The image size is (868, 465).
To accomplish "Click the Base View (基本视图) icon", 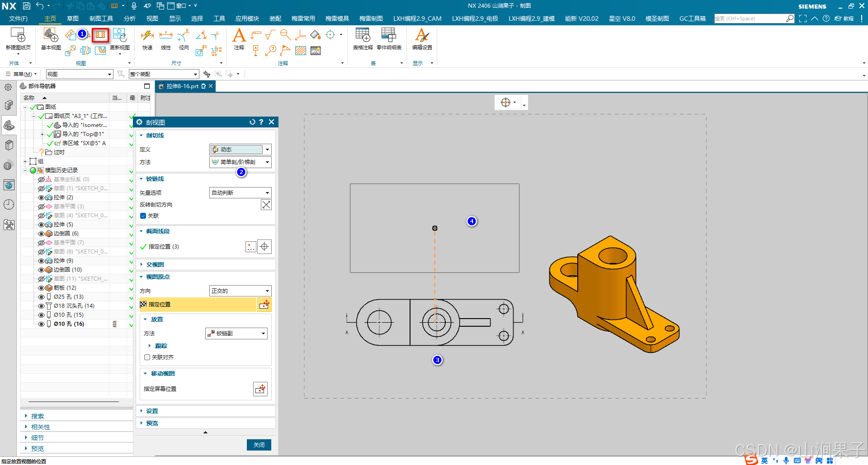I will pos(51,35).
